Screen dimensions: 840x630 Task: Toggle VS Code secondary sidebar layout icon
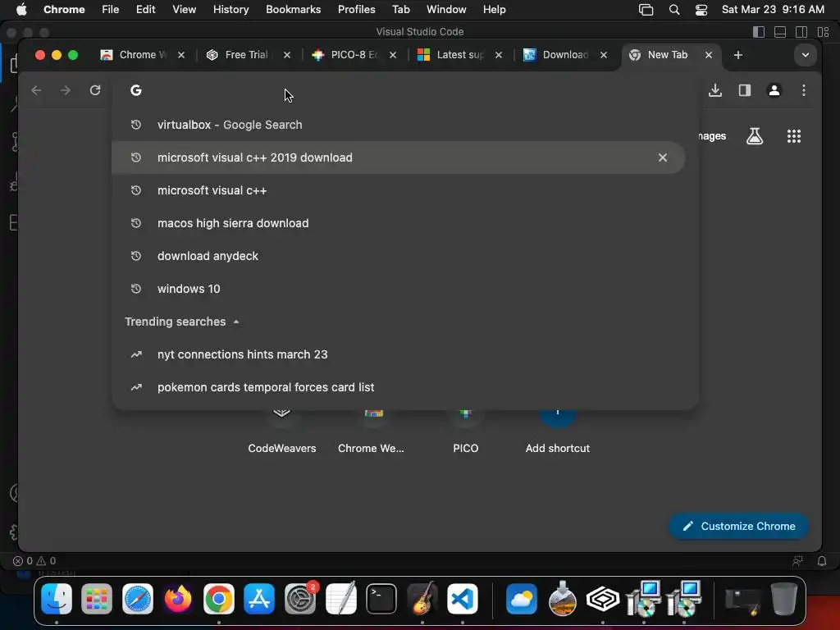pos(801,32)
